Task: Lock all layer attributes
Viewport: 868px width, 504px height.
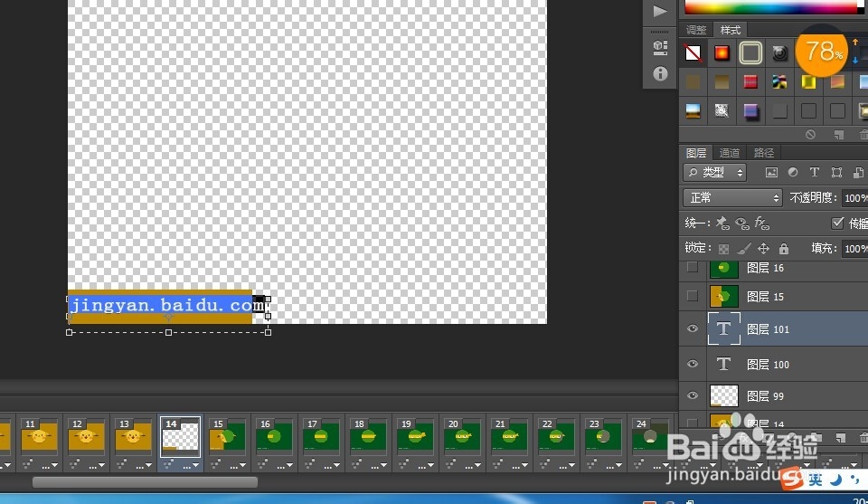Action: 784,248
